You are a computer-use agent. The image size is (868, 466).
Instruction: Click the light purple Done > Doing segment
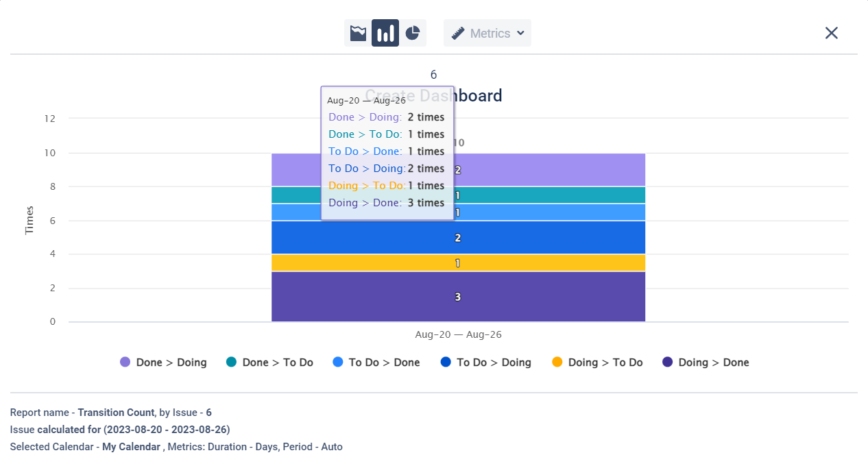(548, 170)
